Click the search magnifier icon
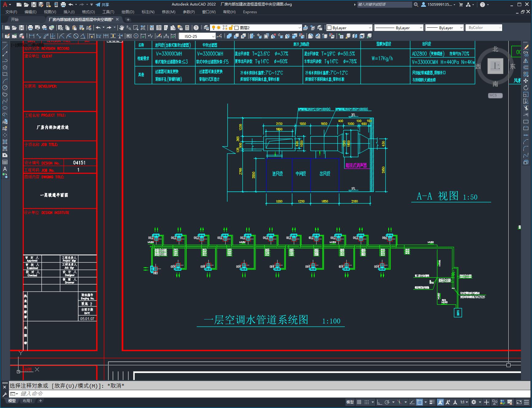The width and height of the screenshot is (532, 408). pos(416,5)
